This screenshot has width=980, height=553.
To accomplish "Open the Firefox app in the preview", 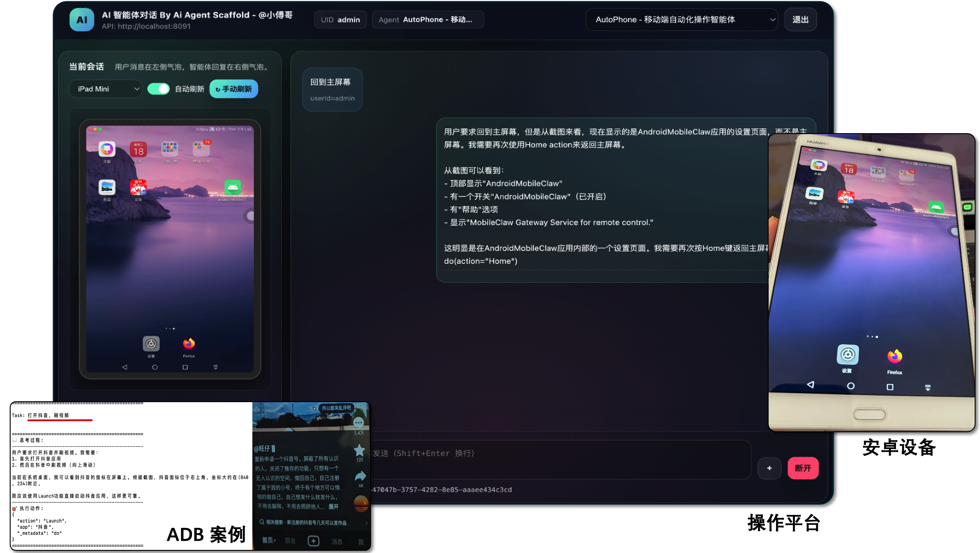I will 189,344.
